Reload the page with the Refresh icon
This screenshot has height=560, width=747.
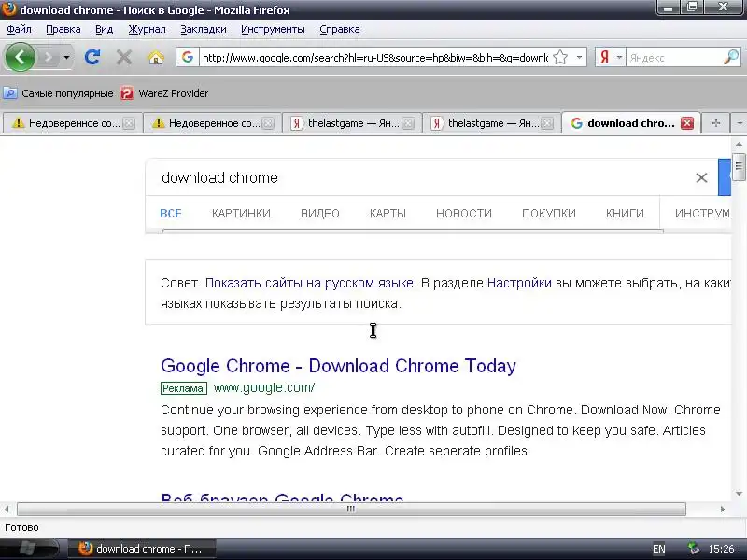click(92, 57)
